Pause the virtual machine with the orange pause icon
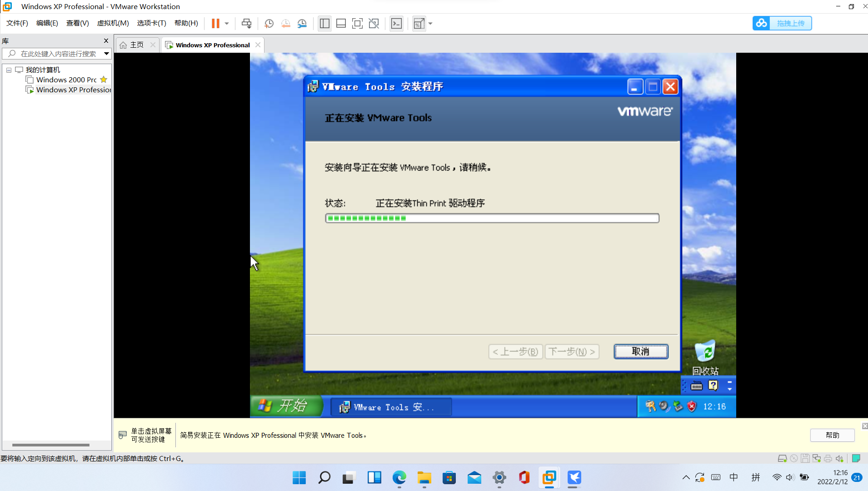Image resolution: width=868 pixels, height=491 pixels. 215,23
